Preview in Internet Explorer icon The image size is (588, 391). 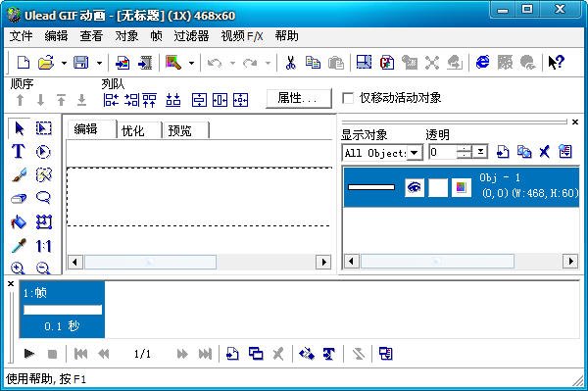[x=482, y=62]
